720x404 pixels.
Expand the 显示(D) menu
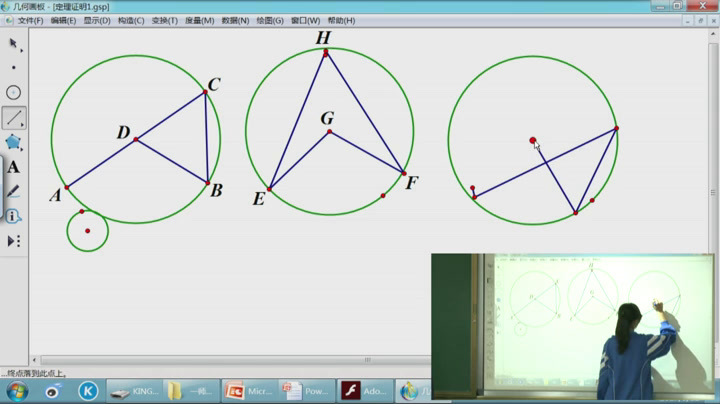pyautogui.click(x=97, y=20)
